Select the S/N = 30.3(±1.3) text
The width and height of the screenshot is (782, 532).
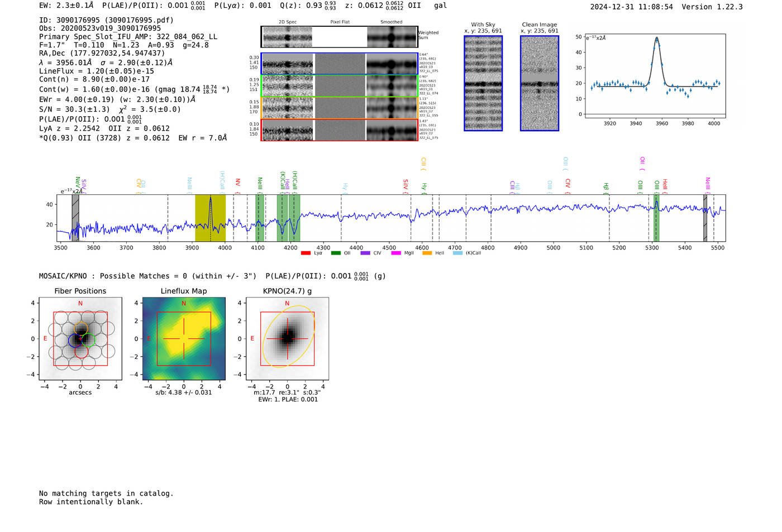tap(74, 109)
